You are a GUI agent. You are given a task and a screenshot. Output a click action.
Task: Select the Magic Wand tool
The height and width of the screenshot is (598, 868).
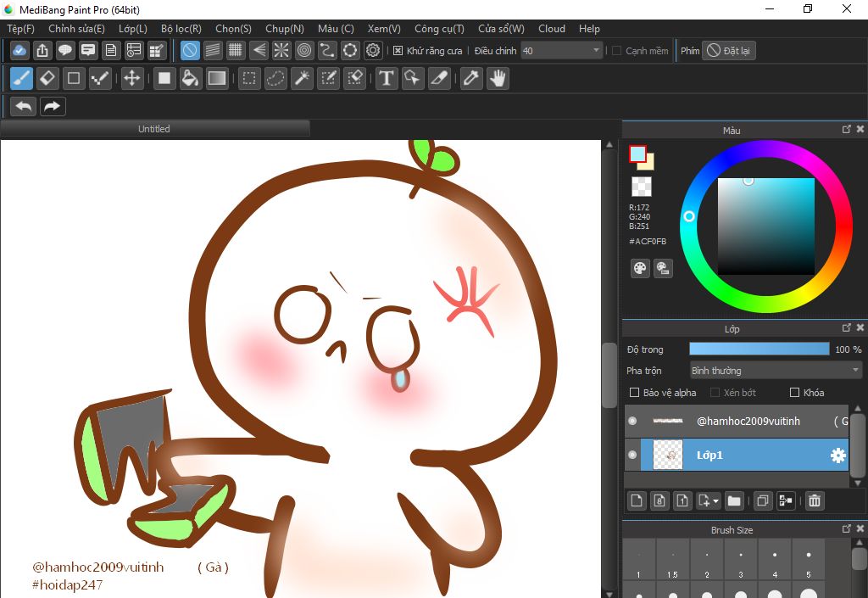tap(303, 78)
